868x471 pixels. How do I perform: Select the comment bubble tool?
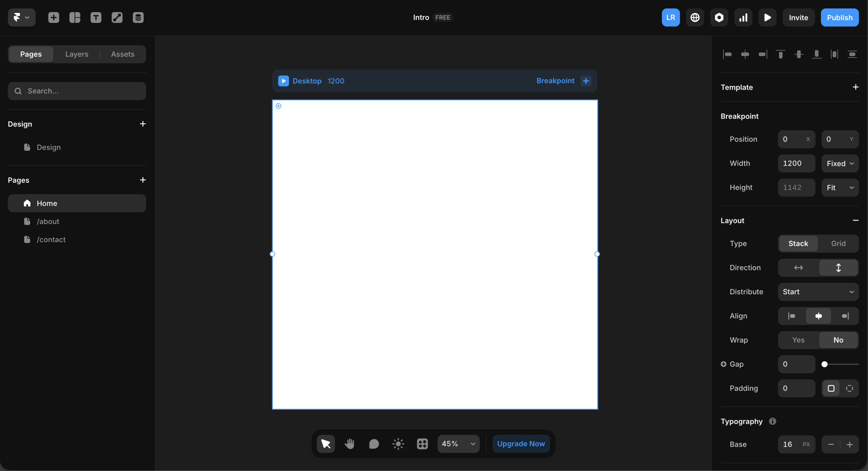pyautogui.click(x=374, y=444)
